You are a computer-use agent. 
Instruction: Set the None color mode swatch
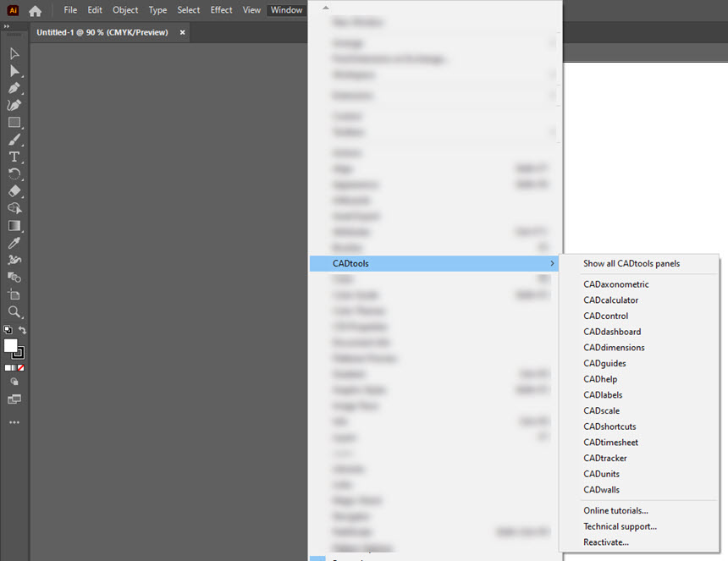click(21, 368)
